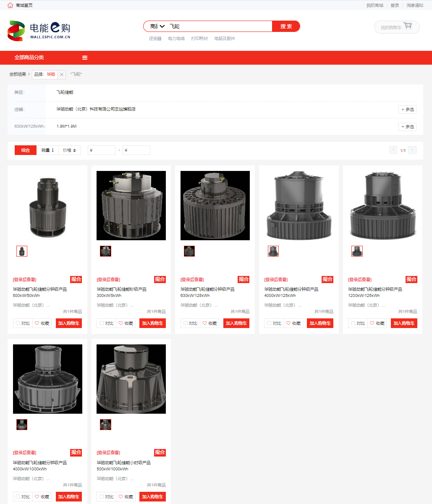
Task: Open the all-categories hamburger menu icon
Action: point(85,58)
